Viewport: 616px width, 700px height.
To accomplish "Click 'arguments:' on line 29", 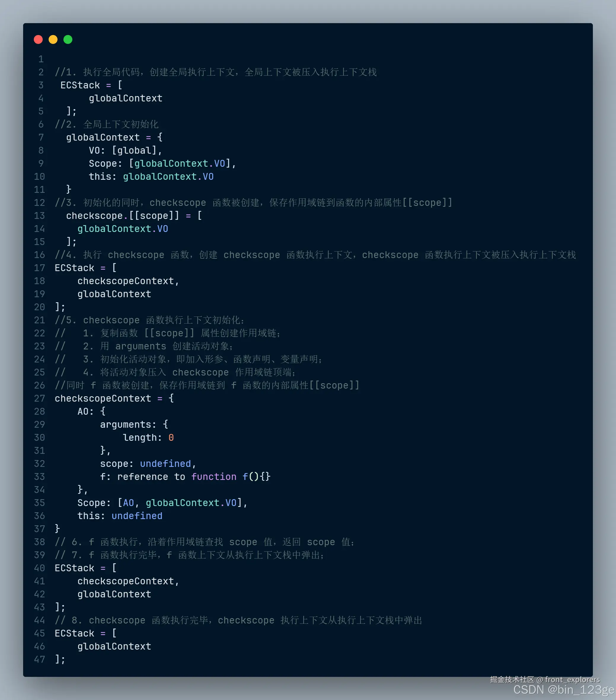I will click(128, 425).
